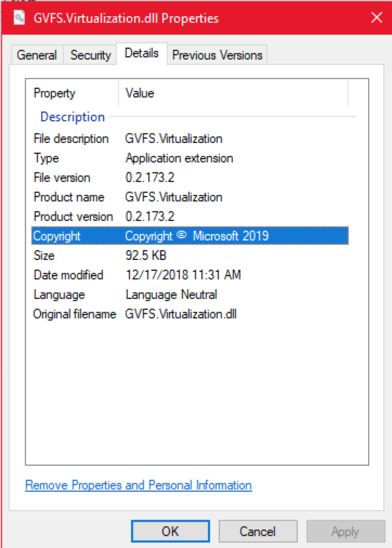Select the Product name row
392x548 pixels.
190,197
